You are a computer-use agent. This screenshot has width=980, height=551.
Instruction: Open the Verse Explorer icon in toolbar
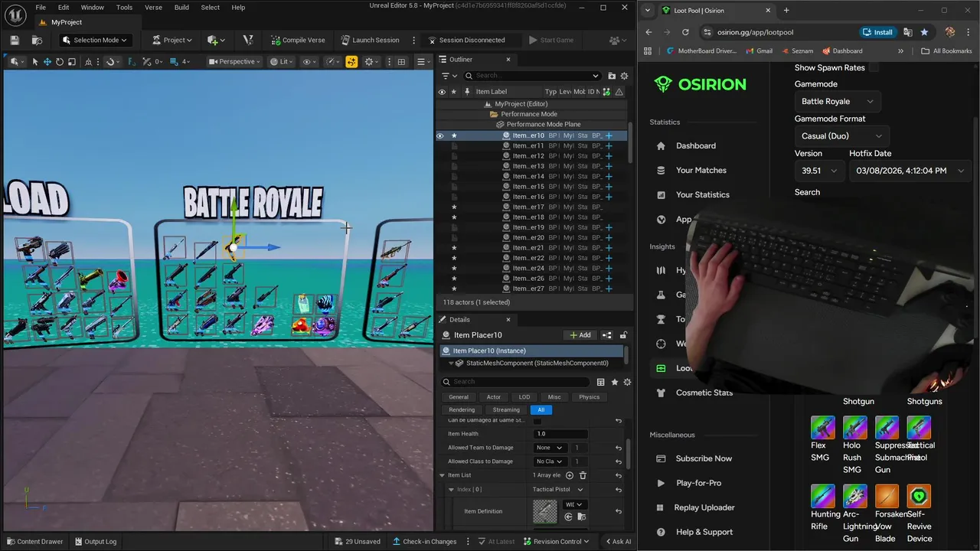tap(247, 40)
